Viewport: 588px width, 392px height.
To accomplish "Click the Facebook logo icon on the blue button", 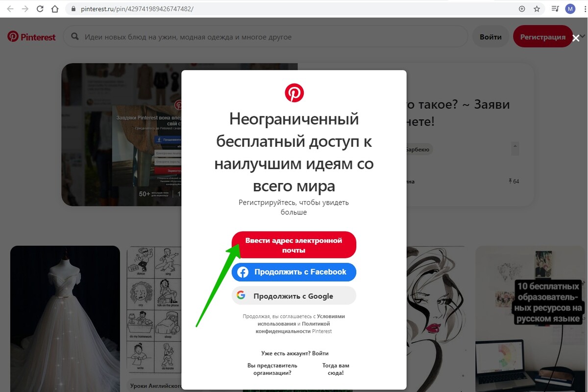I will pos(243,272).
